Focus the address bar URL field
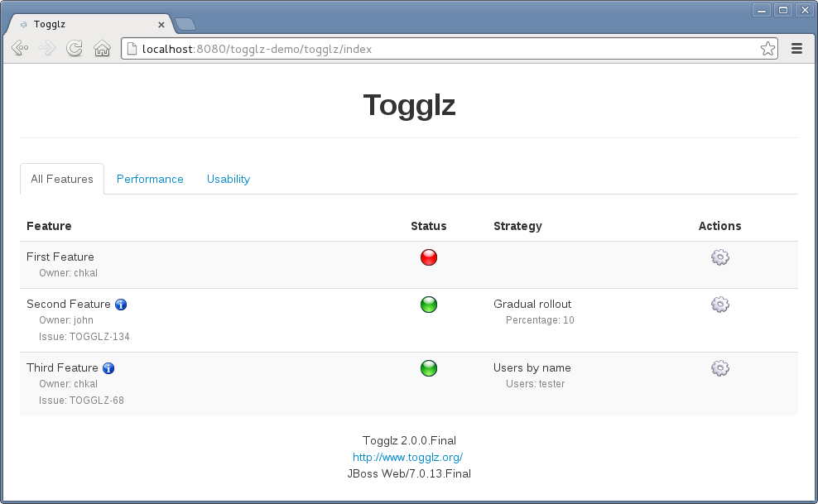Image resolution: width=818 pixels, height=504 pixels. pyautogui.click(x=449, y=49)
